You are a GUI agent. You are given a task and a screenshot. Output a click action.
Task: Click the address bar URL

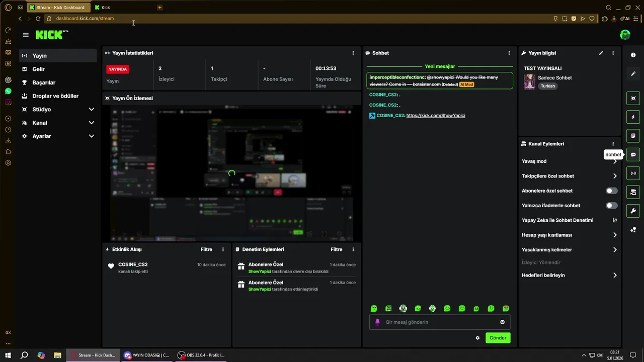(x=85, y=19)
